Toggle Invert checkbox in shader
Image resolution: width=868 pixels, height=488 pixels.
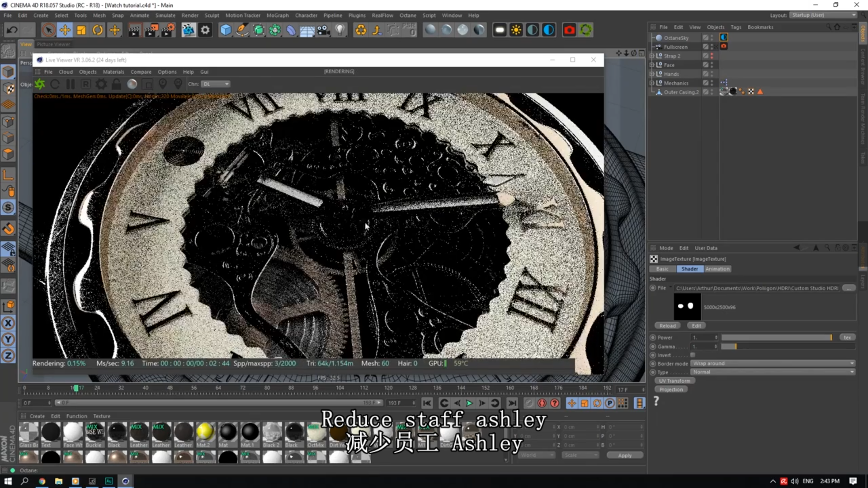[693, 355]
